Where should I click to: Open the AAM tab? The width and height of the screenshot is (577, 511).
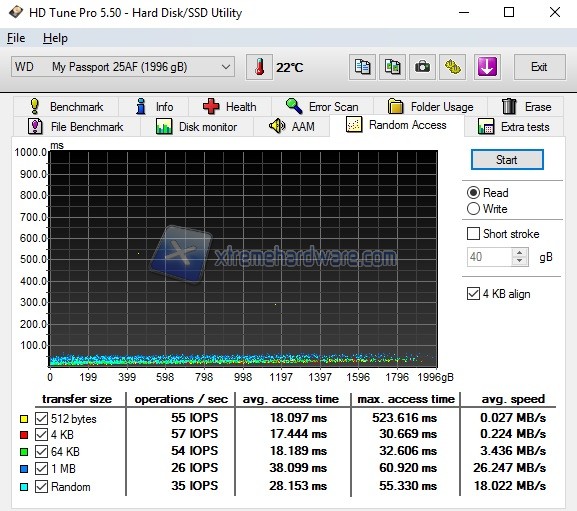pyautogui.click(x=291, y=127)
